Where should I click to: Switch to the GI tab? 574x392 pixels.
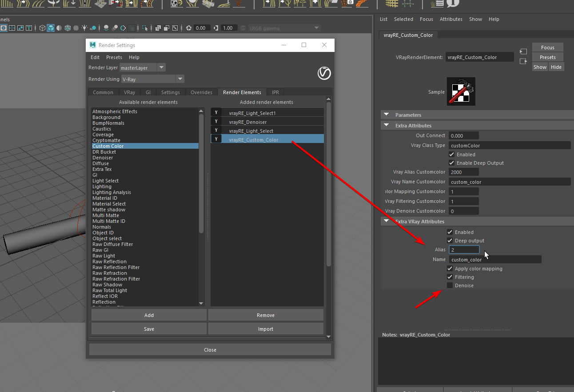[148, 92]
